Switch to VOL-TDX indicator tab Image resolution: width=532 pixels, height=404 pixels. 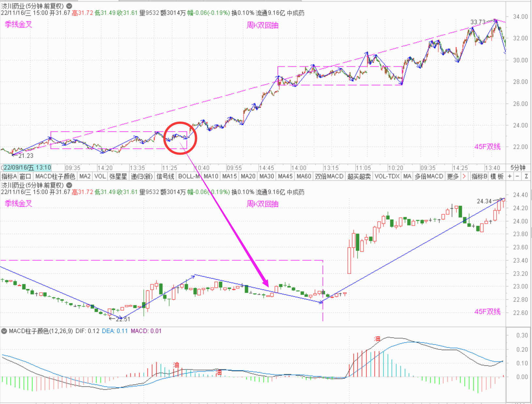click(387, 177)
